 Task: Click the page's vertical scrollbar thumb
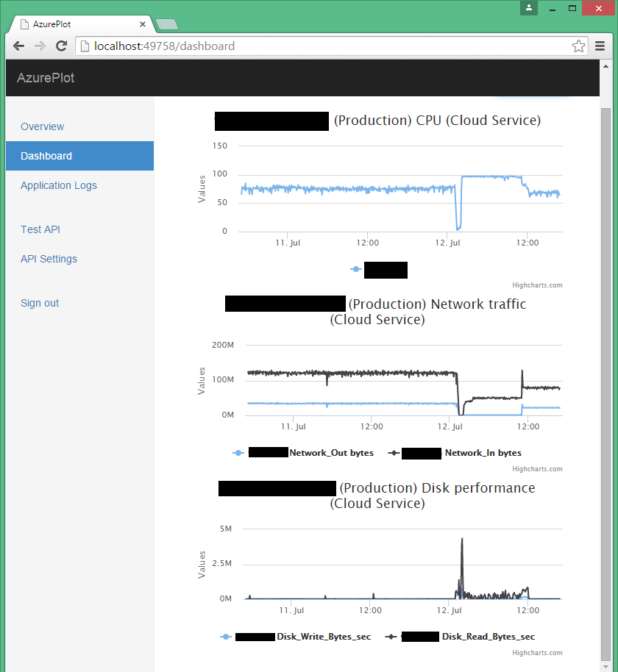pyautogui.click(x=605, y=382)
